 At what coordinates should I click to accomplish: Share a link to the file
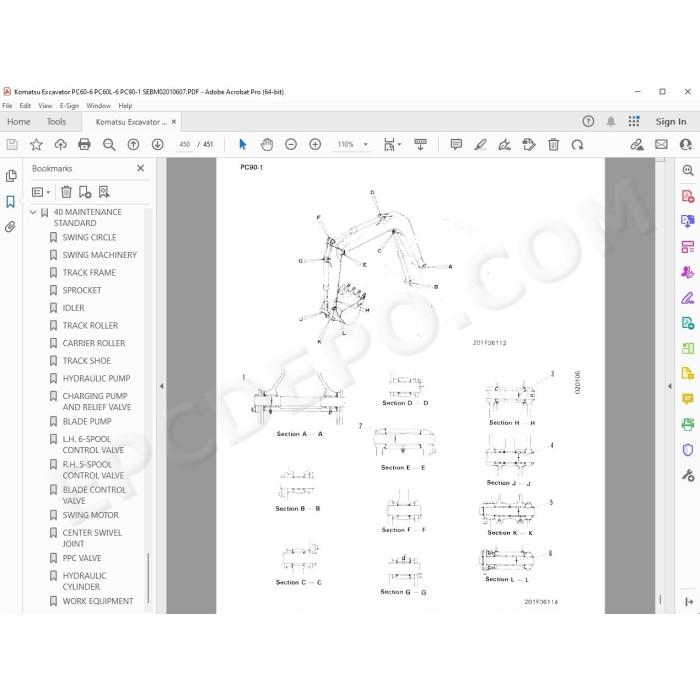click(637, 145)
